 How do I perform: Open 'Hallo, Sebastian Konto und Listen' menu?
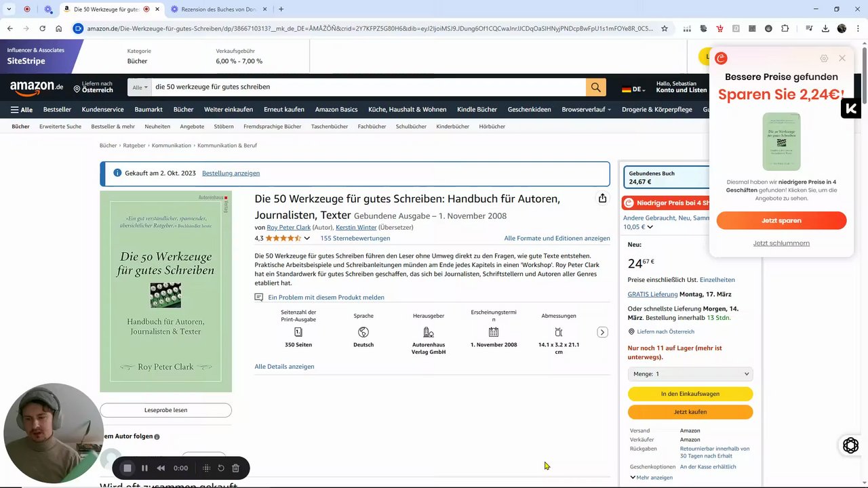tap(682, 87)
